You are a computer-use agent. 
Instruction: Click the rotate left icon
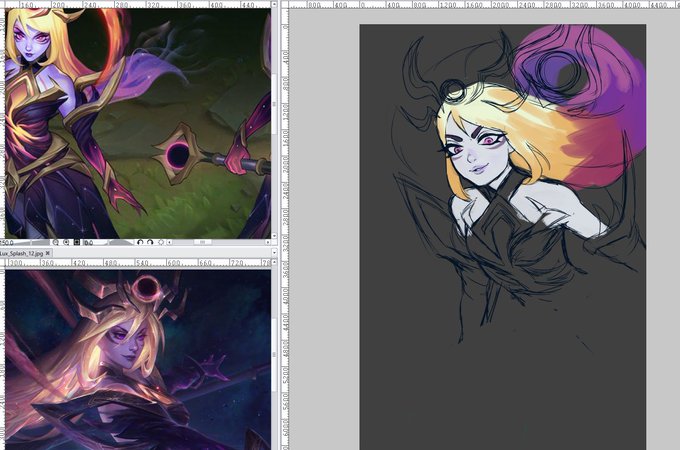pos(140,242)
